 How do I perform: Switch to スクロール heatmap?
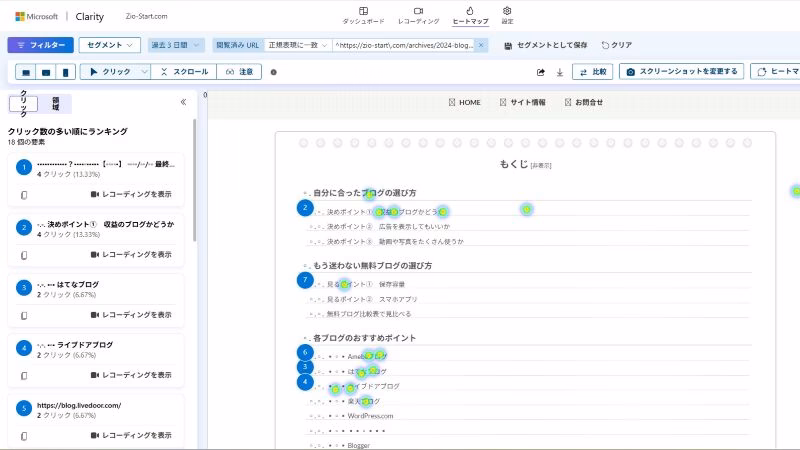[184, 72]
